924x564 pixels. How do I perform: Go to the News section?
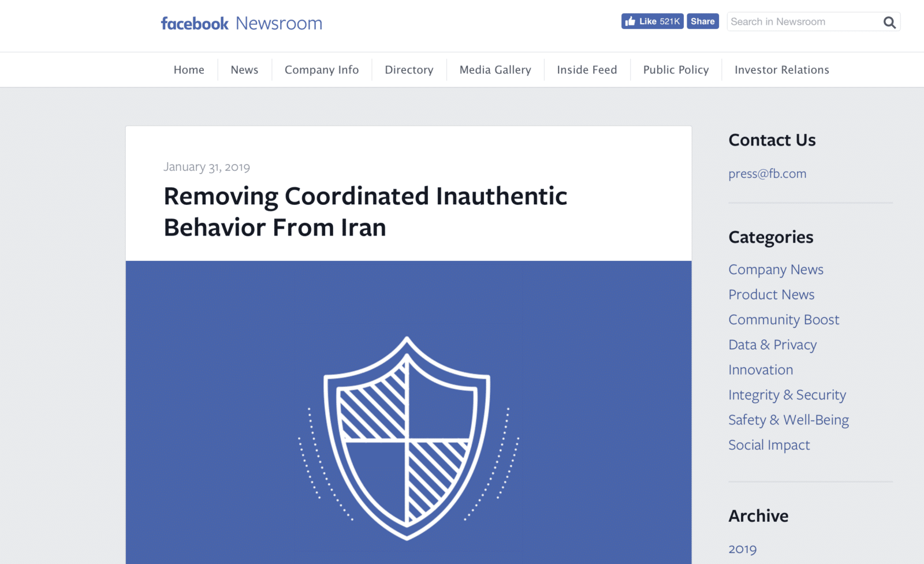pos(244,70)
